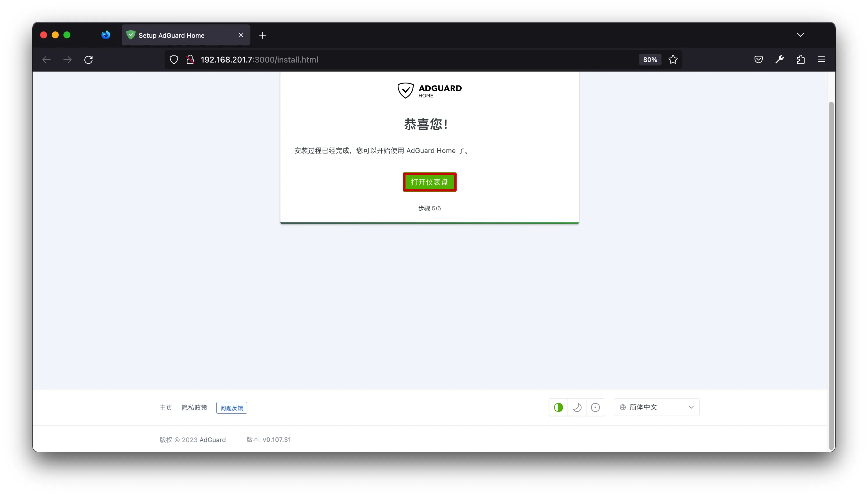
Task: Open the 简体中文 language dropdown
Action: [x=657, y=407]
